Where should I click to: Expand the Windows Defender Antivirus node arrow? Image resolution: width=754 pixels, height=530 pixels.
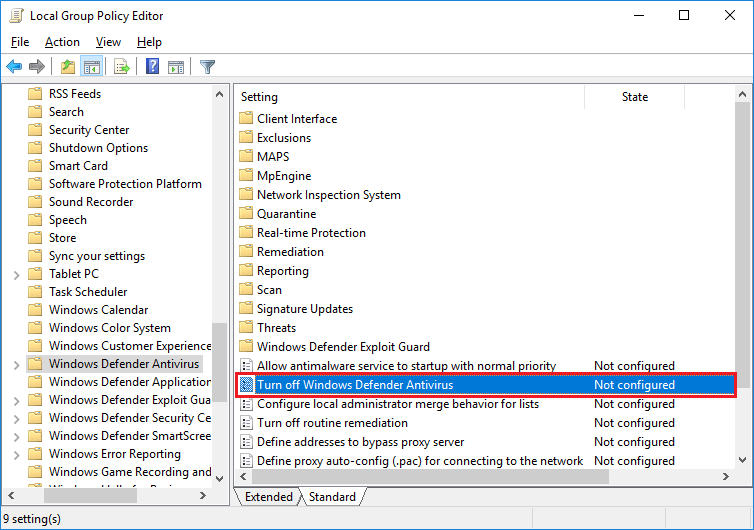click(16, 365)
